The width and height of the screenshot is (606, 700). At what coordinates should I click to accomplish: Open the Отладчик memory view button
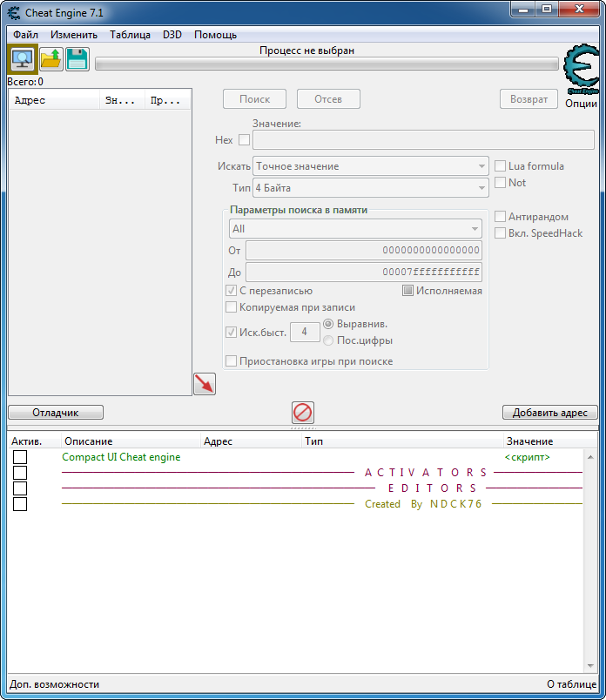(x=56, y=413)
